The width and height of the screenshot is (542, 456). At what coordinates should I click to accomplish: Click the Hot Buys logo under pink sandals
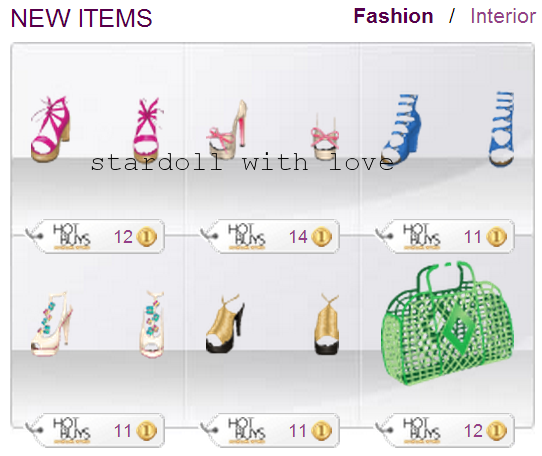(72, 236)
